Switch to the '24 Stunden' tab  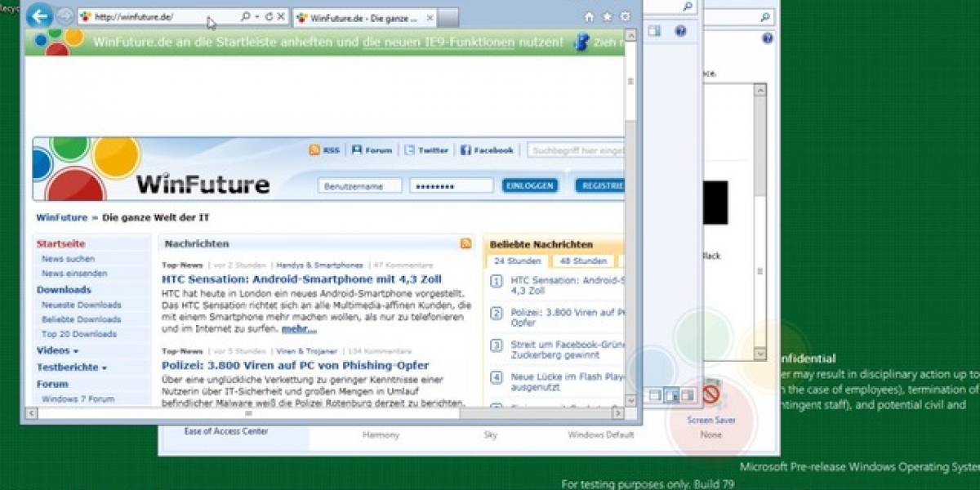[518, 261]
